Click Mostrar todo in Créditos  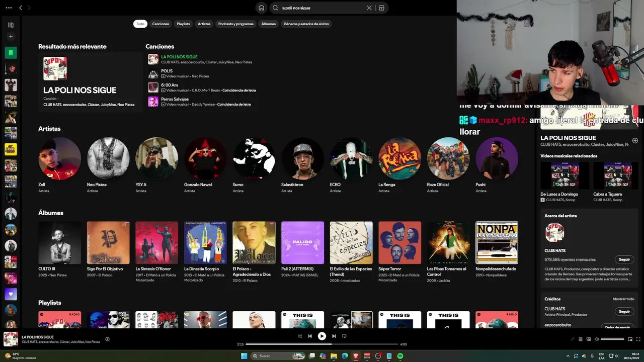click(x=623, y=299)
